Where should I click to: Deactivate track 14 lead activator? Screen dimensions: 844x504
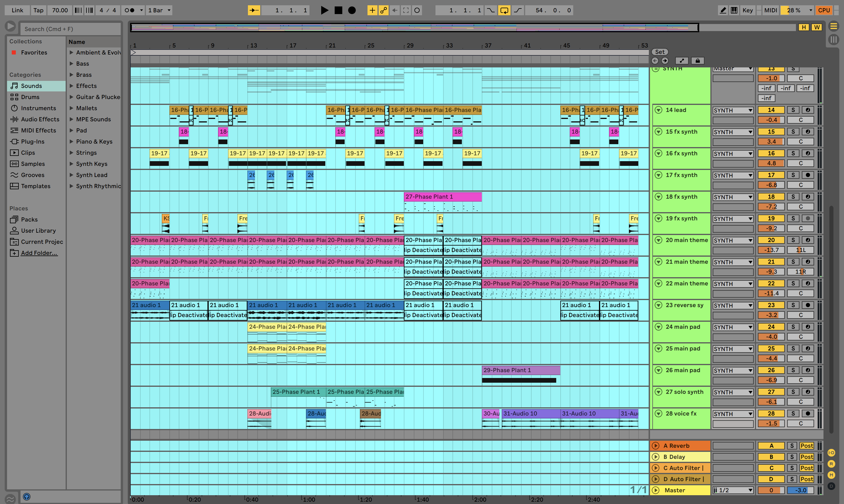coord(771,110)
